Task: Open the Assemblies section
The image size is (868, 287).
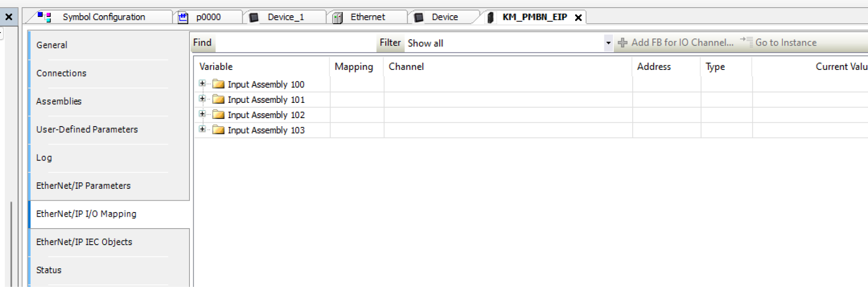Action: tap(59, 101)
